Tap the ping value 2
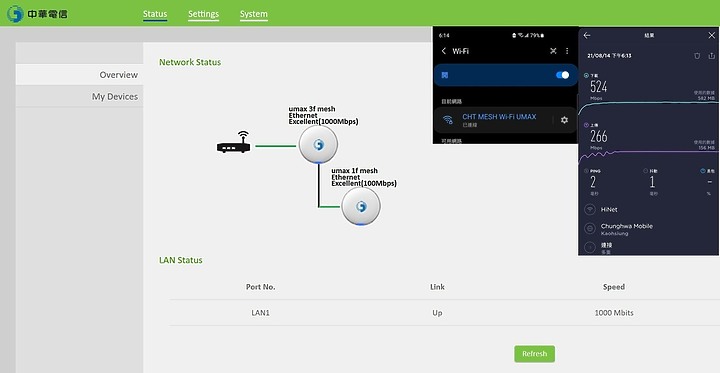Screen dimensions: 720x373 (593, 182)
